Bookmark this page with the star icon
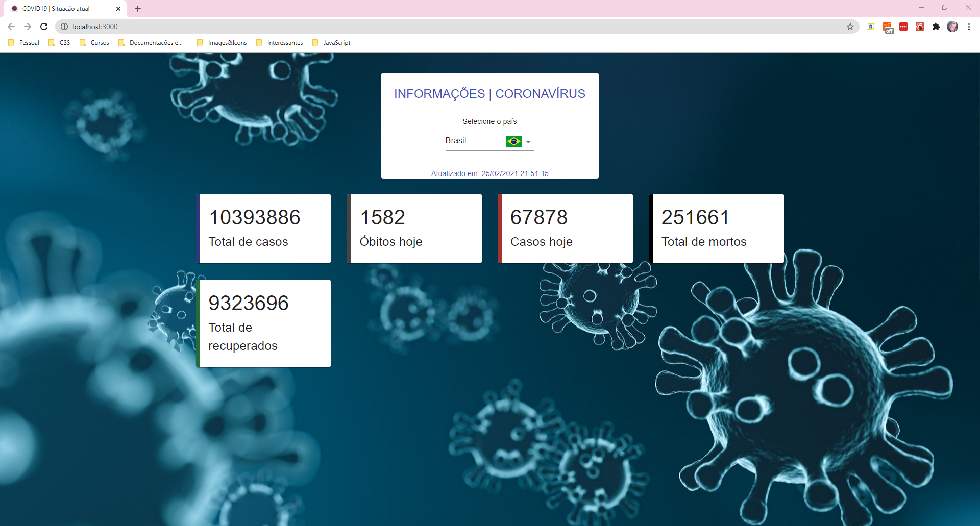The image size is (980, 526). point(850,27)
